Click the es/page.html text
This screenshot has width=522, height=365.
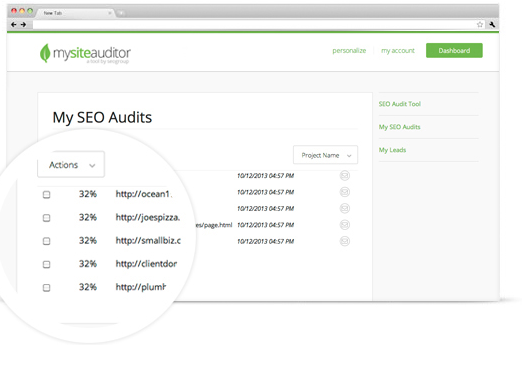pos(214,225)
